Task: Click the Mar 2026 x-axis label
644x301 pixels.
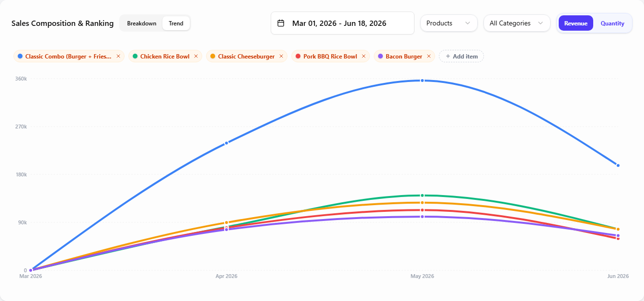Action: click(x=31, y=276)
